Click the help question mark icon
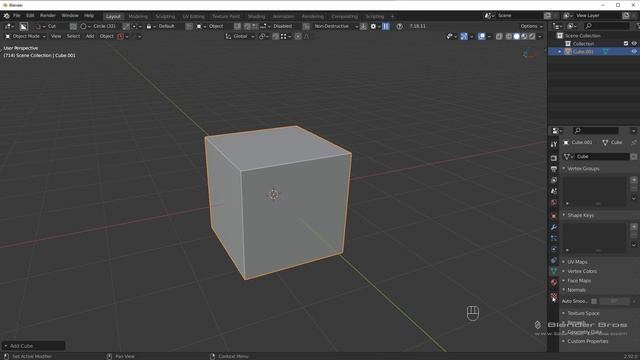The height and width of the screenshot is (360, 640). pos(399,26)
